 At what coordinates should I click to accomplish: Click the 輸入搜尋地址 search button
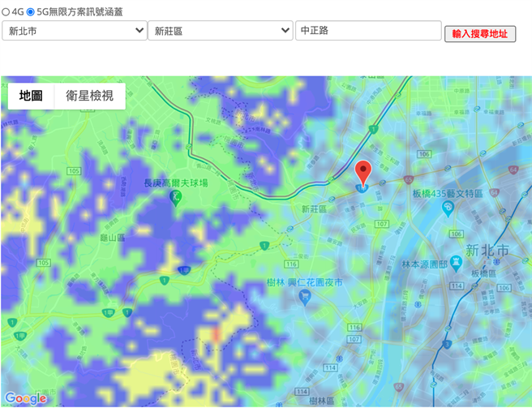click(x=480, y=34)
